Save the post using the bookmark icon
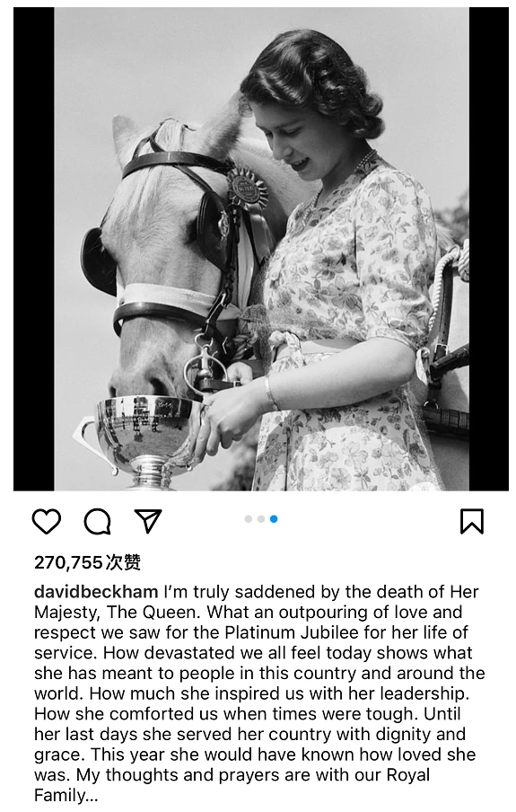 click(x=472, y=521)
